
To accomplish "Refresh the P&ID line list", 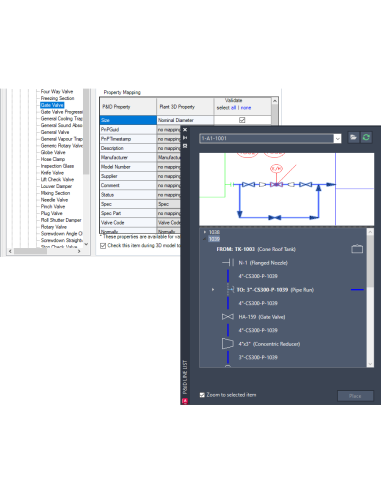I will pyautogui.click(x=366, y=138).
